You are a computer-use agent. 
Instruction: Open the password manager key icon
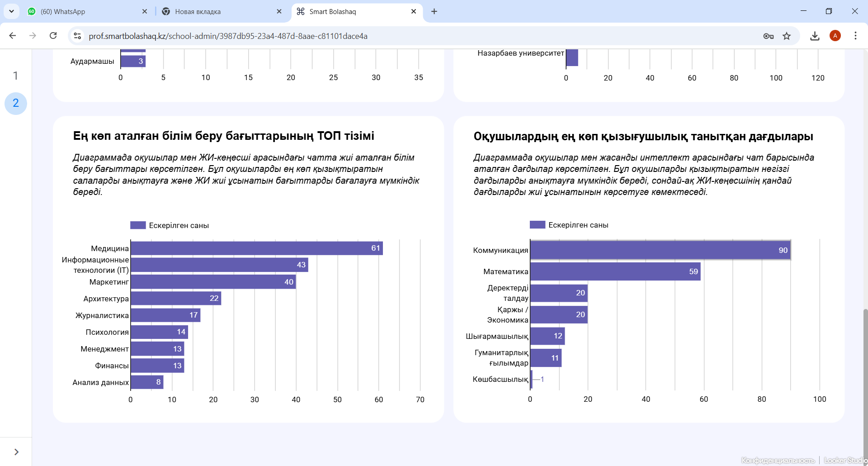coord(768,36)
